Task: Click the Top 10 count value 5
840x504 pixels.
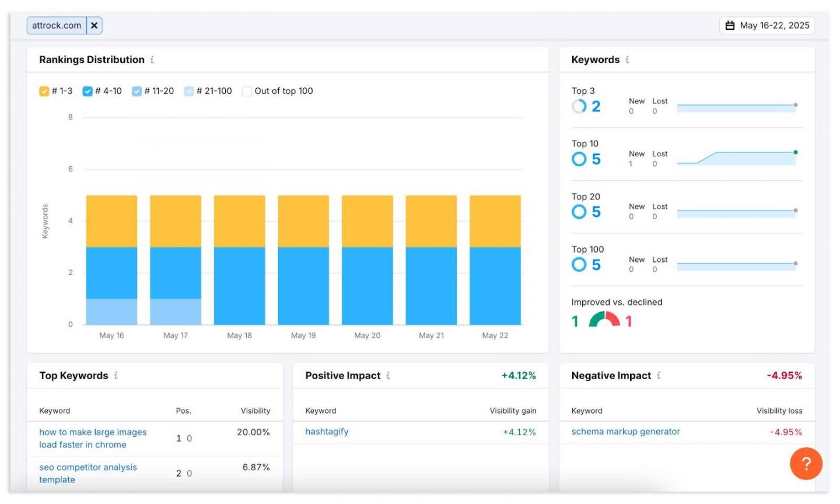Action: 596,159
